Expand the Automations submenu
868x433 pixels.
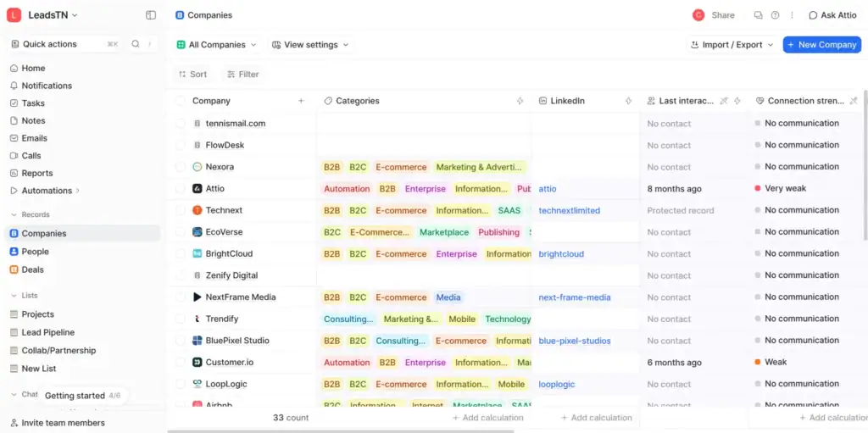77,191
